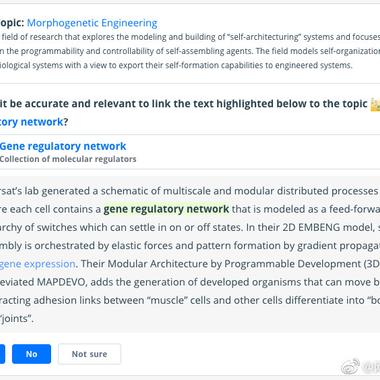
Task: Click the topic description about self-architecturing systems
Action: click(190, 51)
